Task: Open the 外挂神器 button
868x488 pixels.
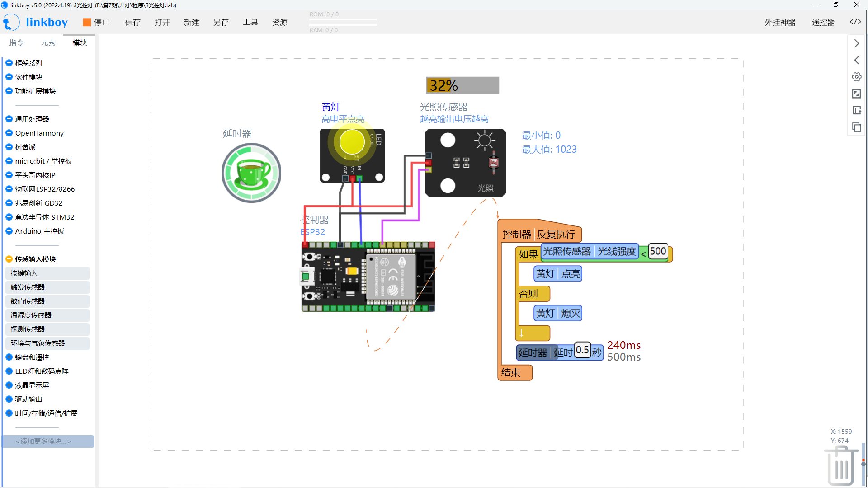Action: coord(780,22)
